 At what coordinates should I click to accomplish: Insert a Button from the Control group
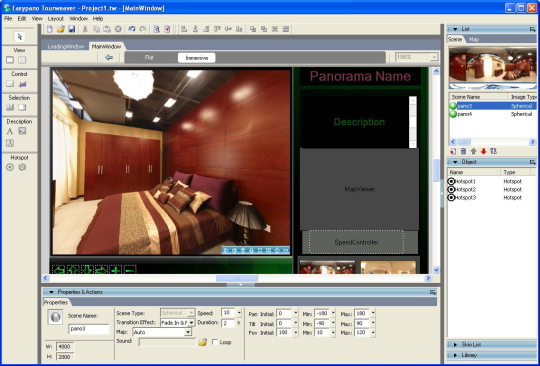10,84
